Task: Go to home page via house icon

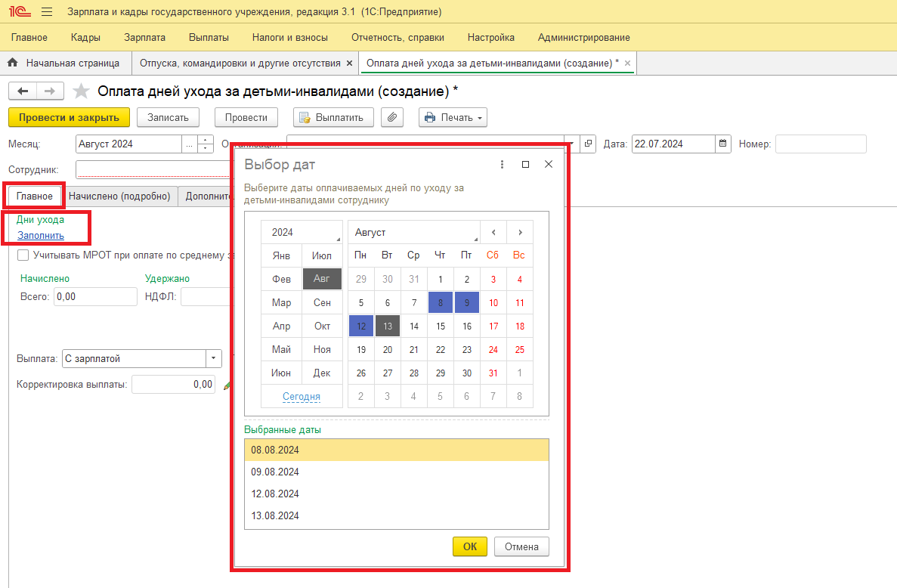Action: pos(13,62)
